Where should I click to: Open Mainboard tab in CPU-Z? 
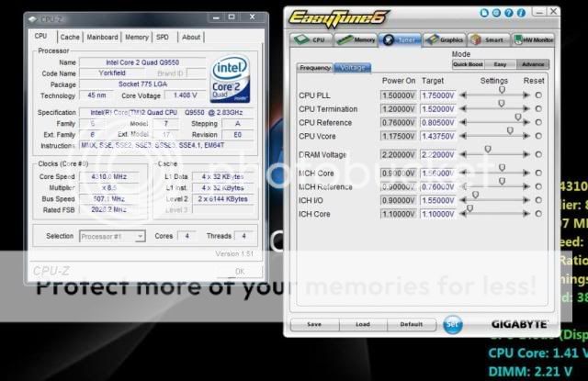[102, 37]
